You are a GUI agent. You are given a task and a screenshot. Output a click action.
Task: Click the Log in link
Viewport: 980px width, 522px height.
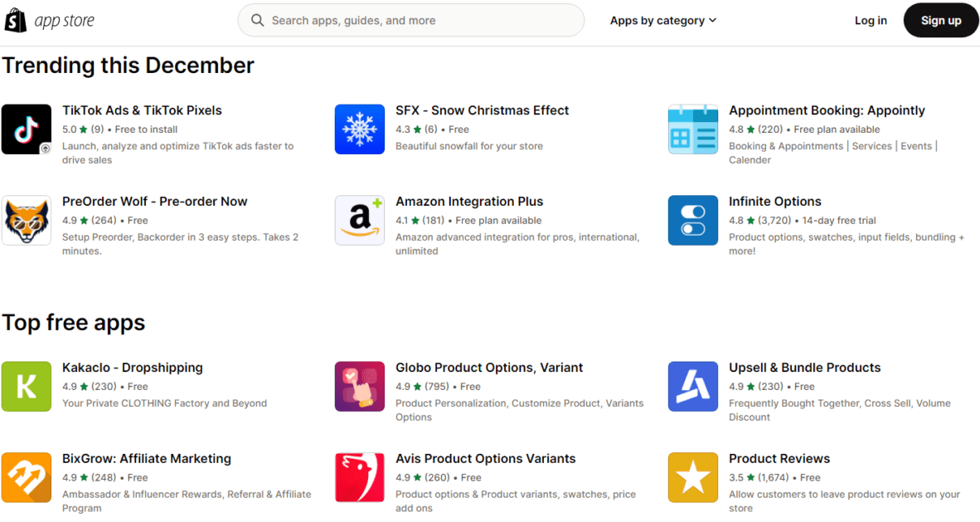point(871,21)
